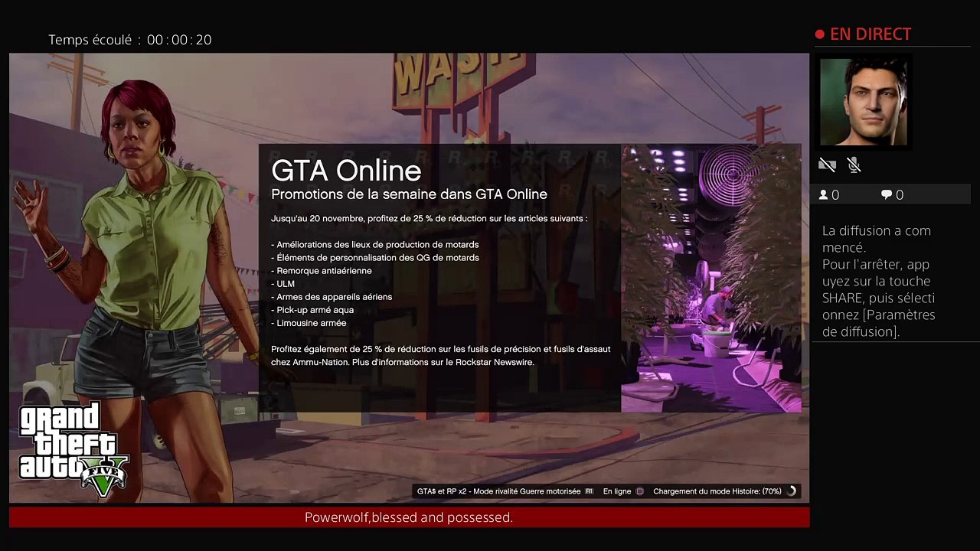Image resolution: width=980 pixels, height=551 pixels.
Task: Click the Ammu-Nation rifles discount paragraph
Action: (441, 356)
